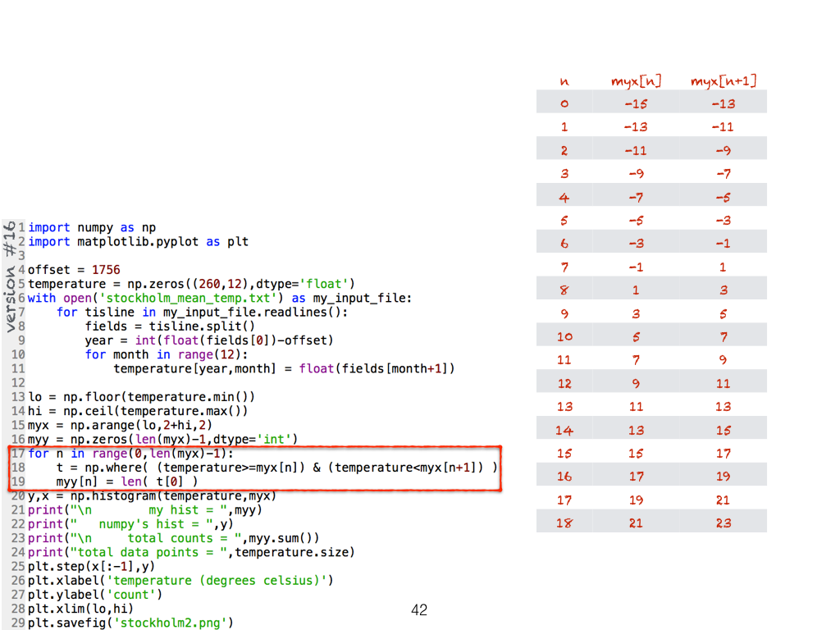Click the "myy[n] = len( t[0] )" line

[127, 482]
